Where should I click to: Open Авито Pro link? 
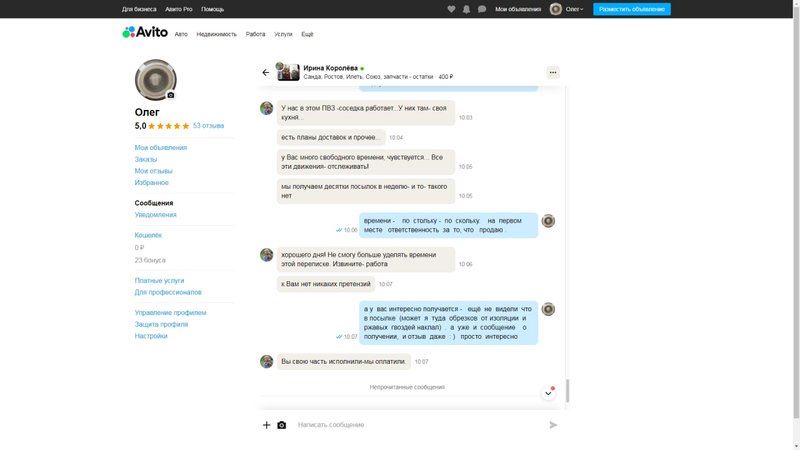point(179,9)
